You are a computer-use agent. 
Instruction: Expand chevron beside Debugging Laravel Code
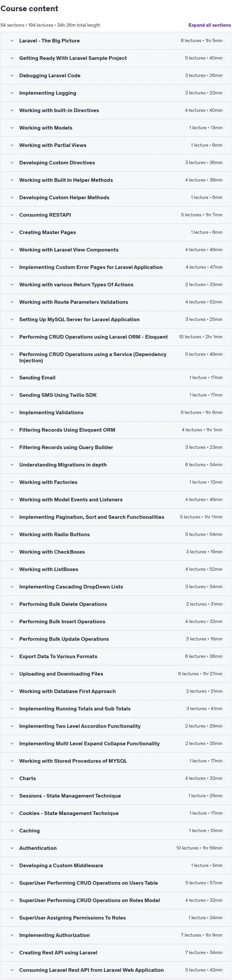tap(12, 76)
